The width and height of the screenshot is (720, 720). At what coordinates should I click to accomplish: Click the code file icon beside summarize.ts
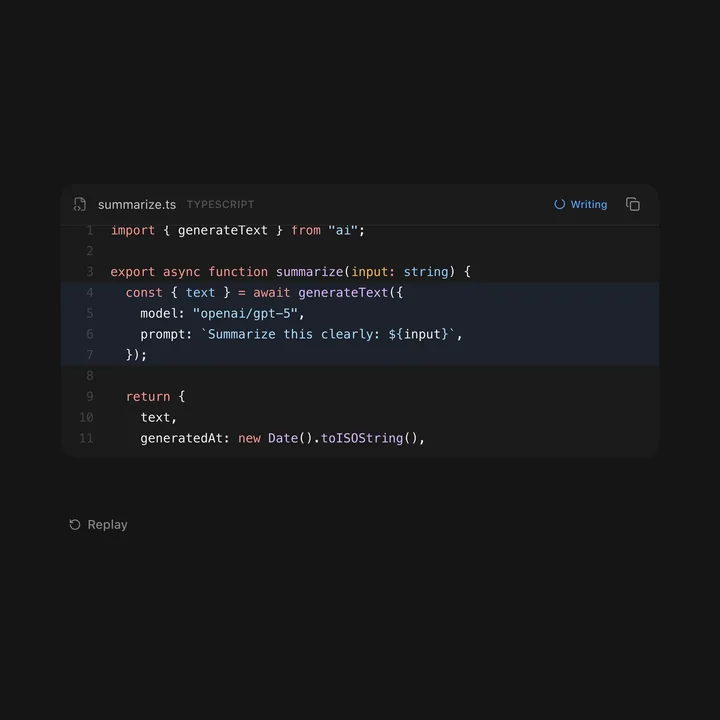coord(80,204)
